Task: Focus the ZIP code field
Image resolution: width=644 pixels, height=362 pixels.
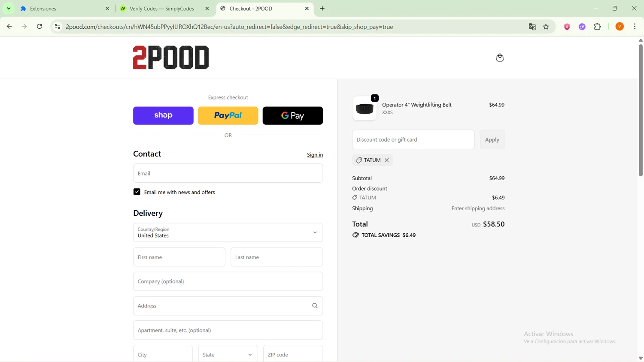Action: [293, 354]
